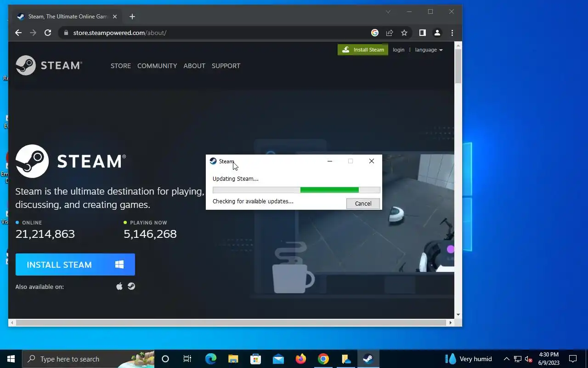Close the Steam browser tab

pos(115,17)
